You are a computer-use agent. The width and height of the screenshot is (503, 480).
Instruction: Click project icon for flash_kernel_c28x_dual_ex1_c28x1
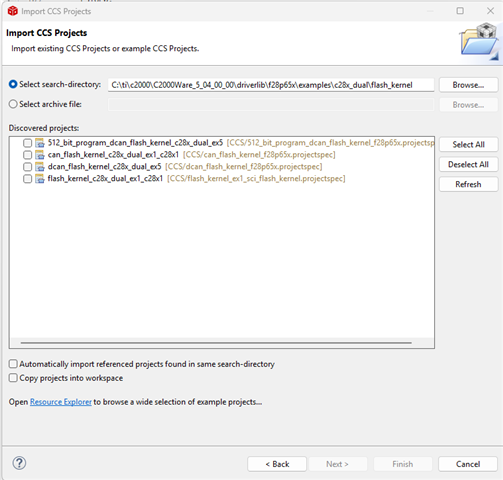[40, 179]
